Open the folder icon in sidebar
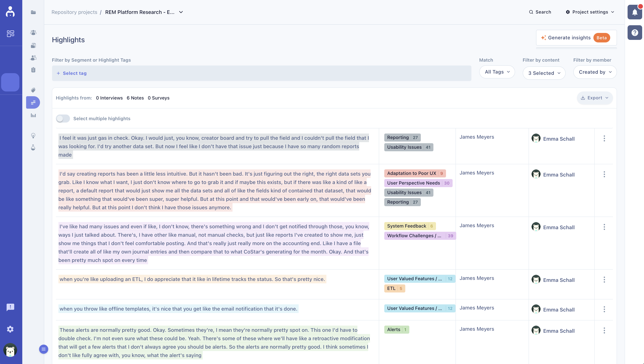This screenshot has width=644, height=364. click(x=33, y=12)
